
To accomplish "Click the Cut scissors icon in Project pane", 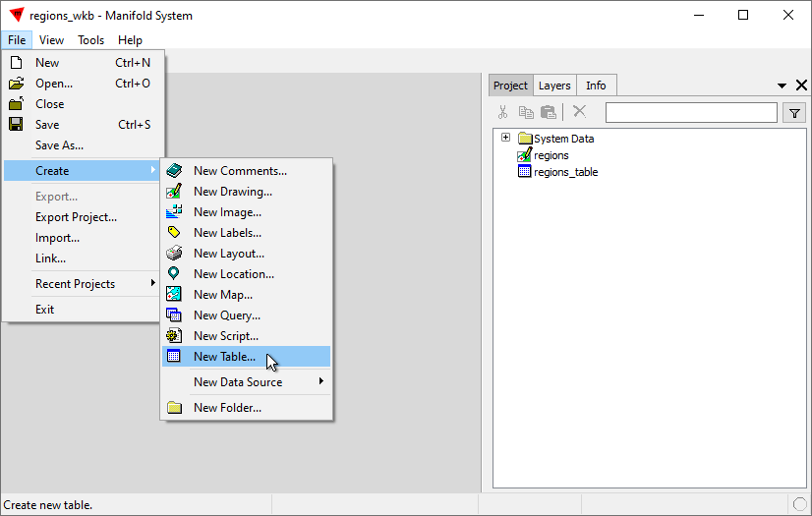I will 502,112.
